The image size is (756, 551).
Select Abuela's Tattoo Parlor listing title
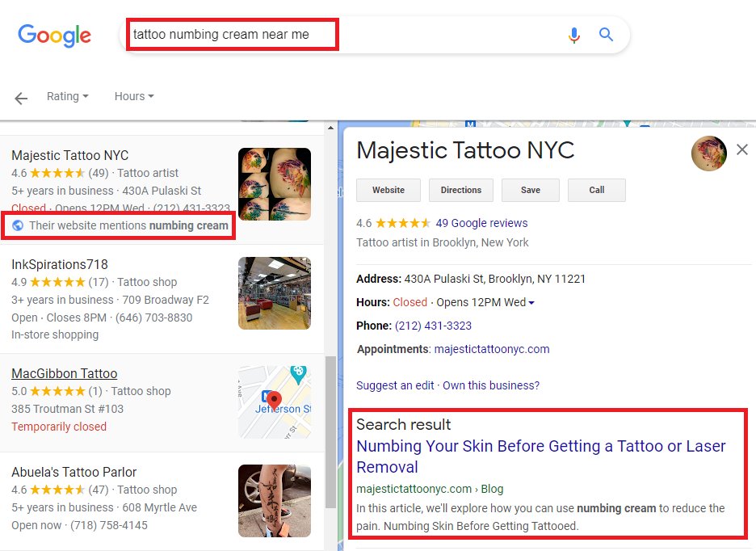pos(74,472)
